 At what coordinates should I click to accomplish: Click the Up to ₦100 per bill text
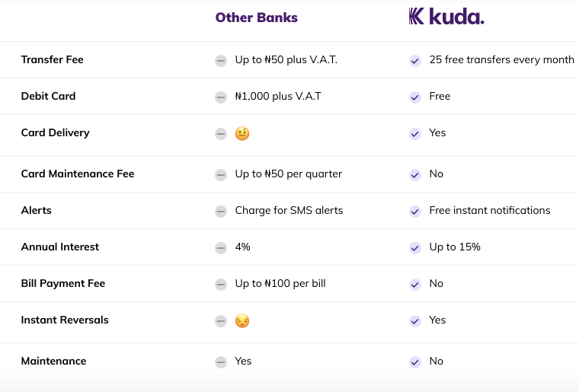[280, 283]
